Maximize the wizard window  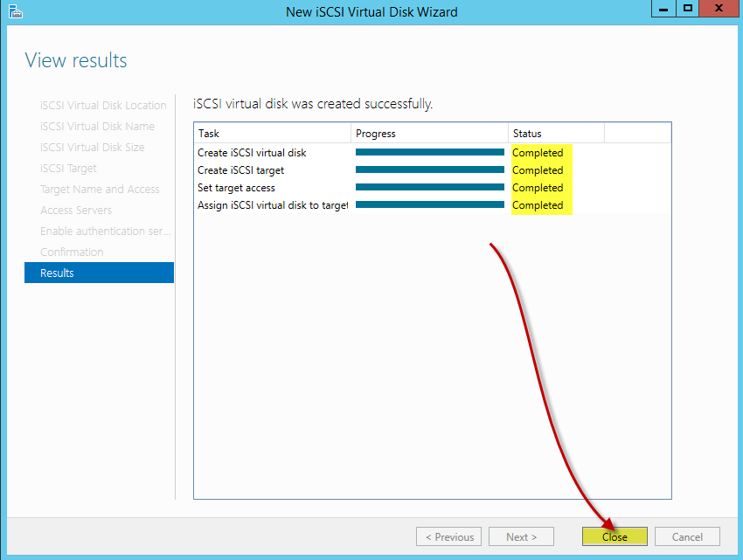point(688,9)
